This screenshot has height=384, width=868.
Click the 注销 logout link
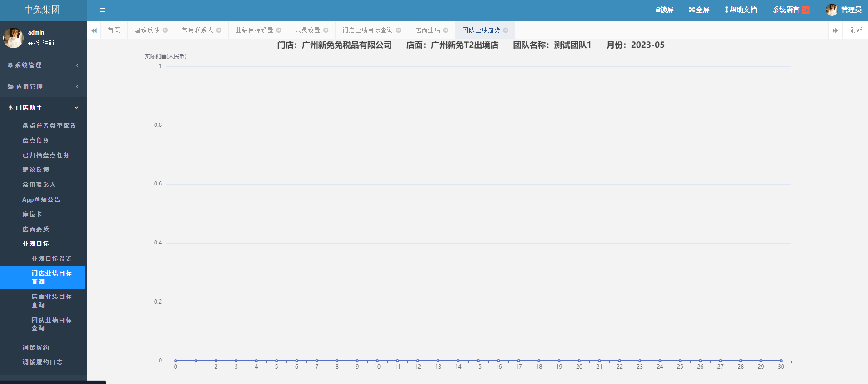pyautogui.click(x=49, y=43)
